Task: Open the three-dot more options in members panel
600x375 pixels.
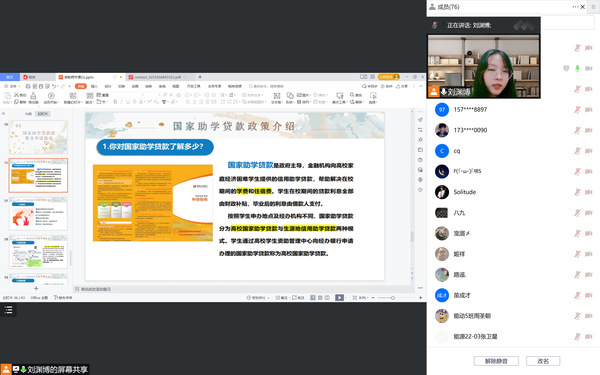Action: point(575,7)
